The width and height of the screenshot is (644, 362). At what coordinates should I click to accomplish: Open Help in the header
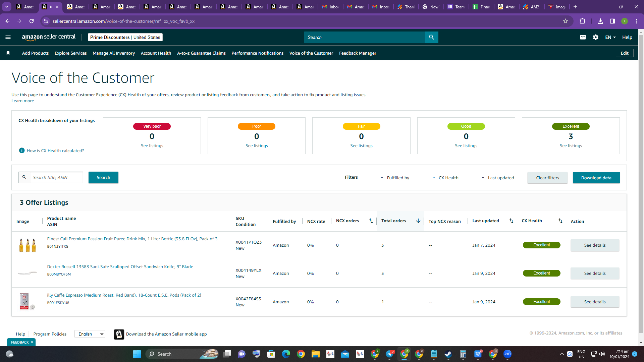coord(627,37)
